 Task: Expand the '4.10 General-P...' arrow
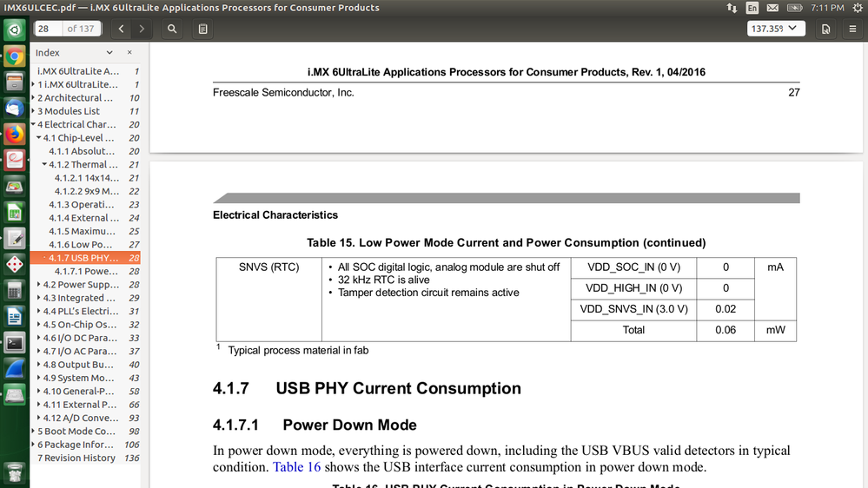click(39, 391)
